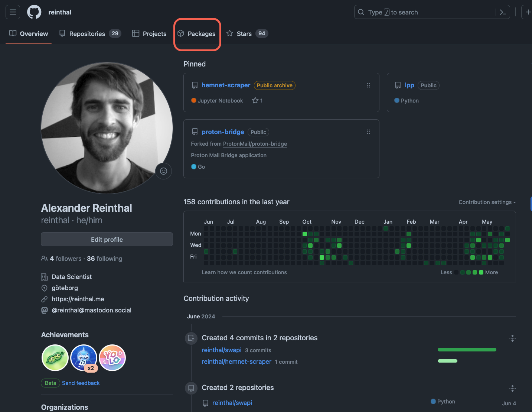Click the 'göteborg' location text
The height and width of the screenshot is (412, 532).
[65, 288]
